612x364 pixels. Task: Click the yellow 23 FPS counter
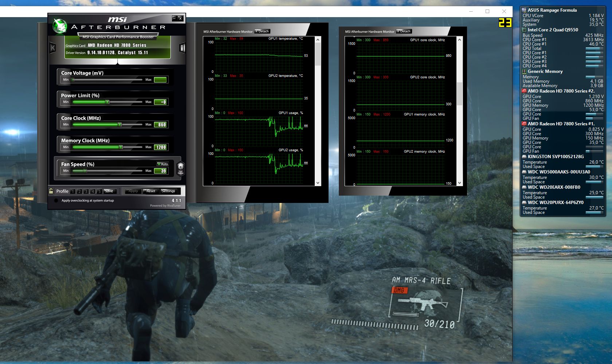coord(505,23)
